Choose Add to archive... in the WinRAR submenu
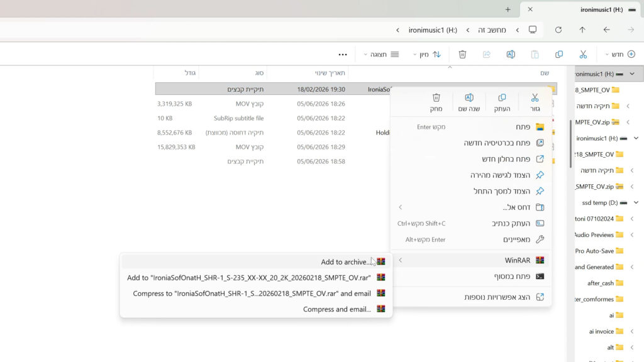644x362 pixels. [x=257, y=261]
